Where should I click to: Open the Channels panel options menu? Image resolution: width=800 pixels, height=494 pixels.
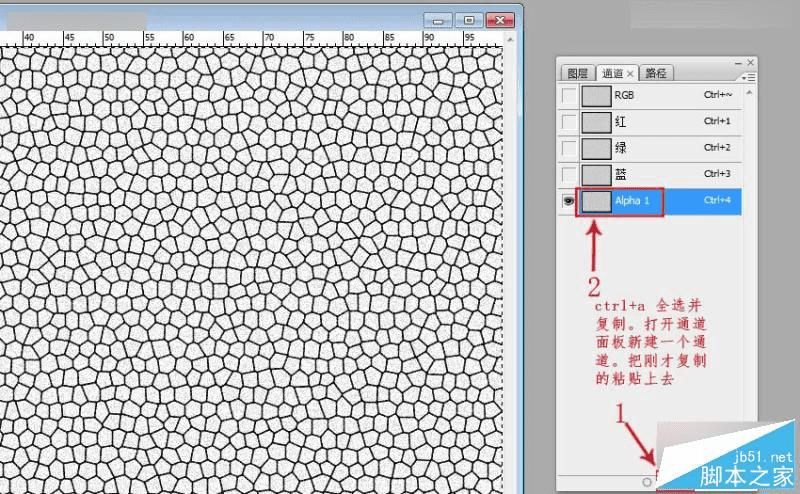[748, 77]
